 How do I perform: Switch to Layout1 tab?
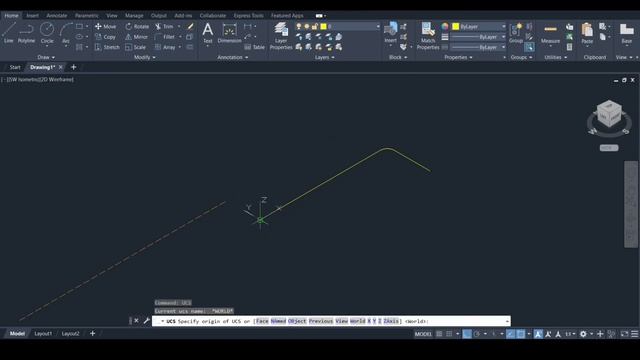[x=43, y=334]
